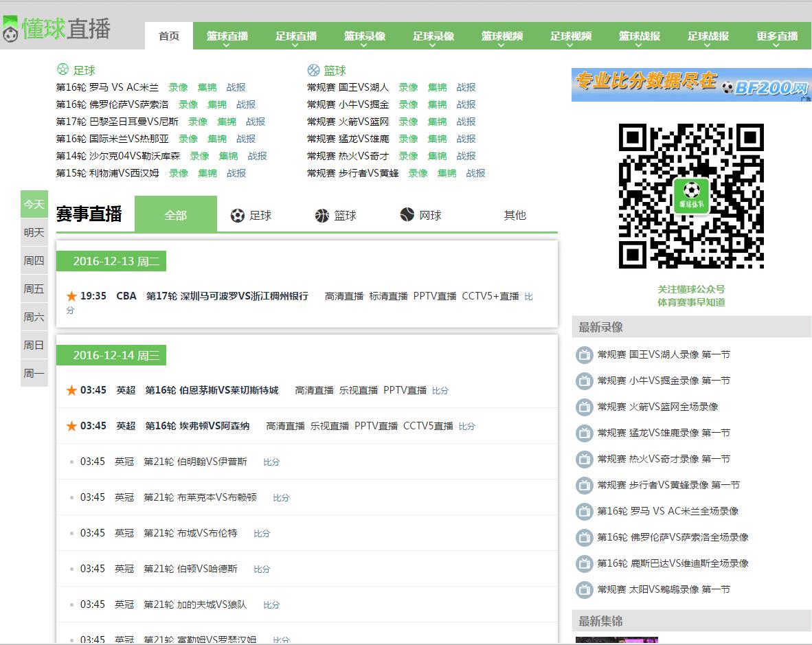Click TV icon beside 太阳VS鹈鹕录像 第一节
The height and width of the screenshot is (645, 812).
(x=584, y=589)
